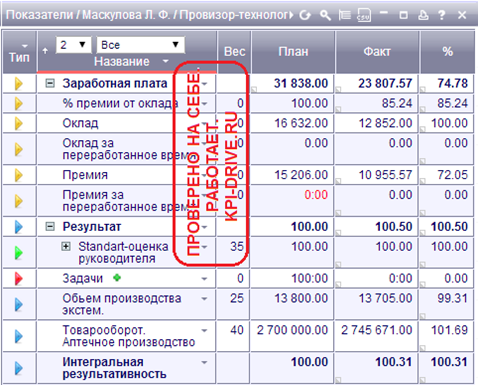Click Интегральная результативность row name
The image size is (478, 385).
114,368
